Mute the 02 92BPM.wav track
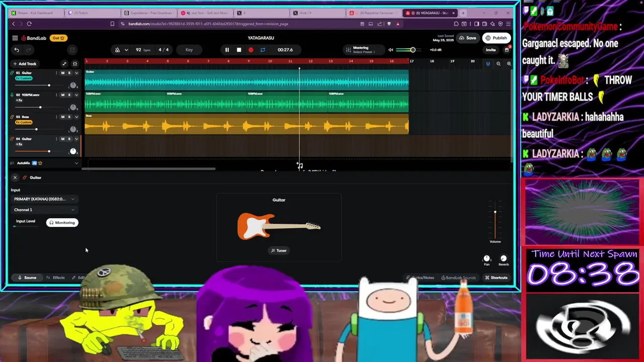Image resolution: width=644 pixels, height=362 pixels. coord(63,95)
